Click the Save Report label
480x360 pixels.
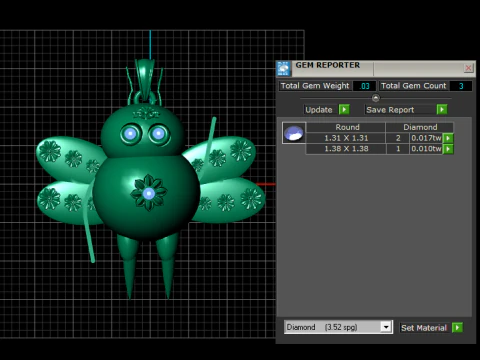390,110
